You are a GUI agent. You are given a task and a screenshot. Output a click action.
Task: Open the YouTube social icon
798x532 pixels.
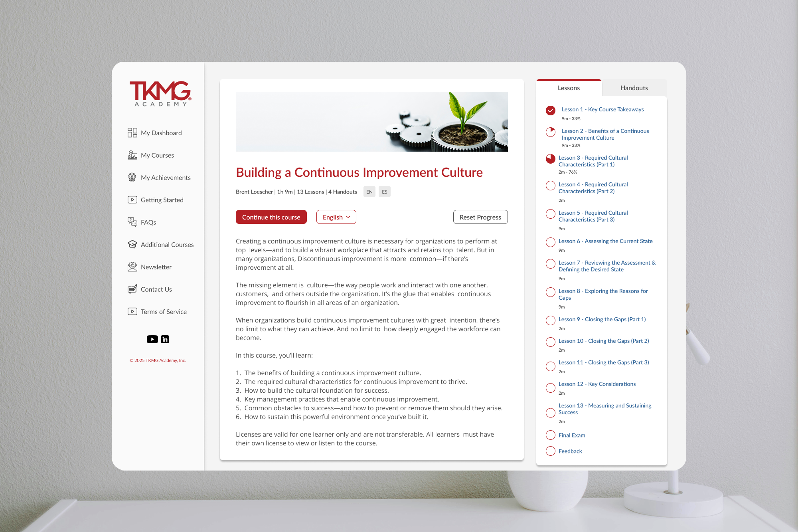click(152, 339)
